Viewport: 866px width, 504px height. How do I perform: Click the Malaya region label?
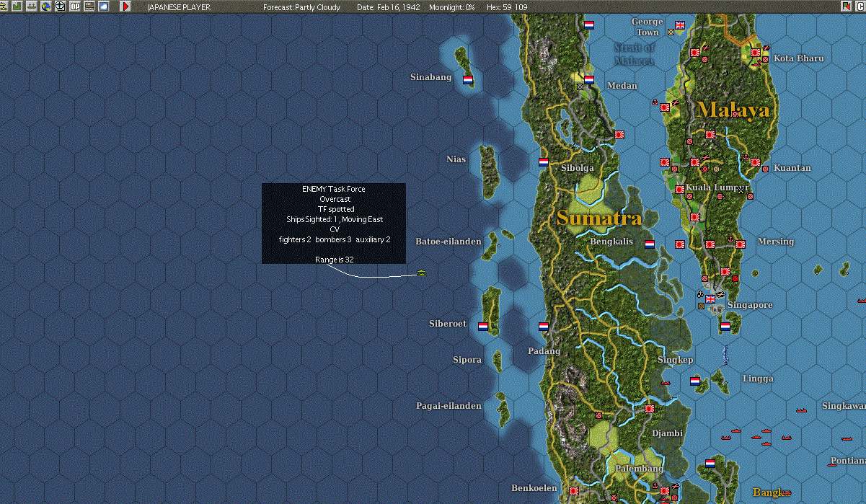tap(733, 110)
